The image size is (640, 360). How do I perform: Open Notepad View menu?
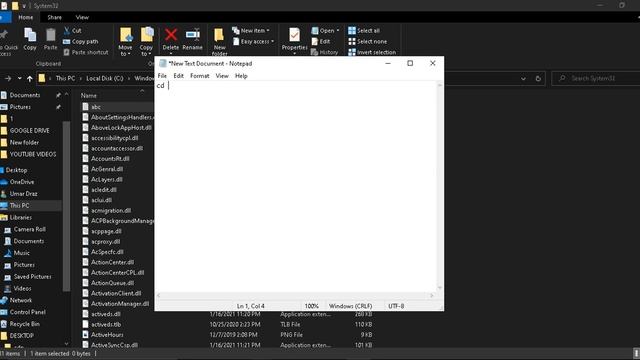[222, 76]
